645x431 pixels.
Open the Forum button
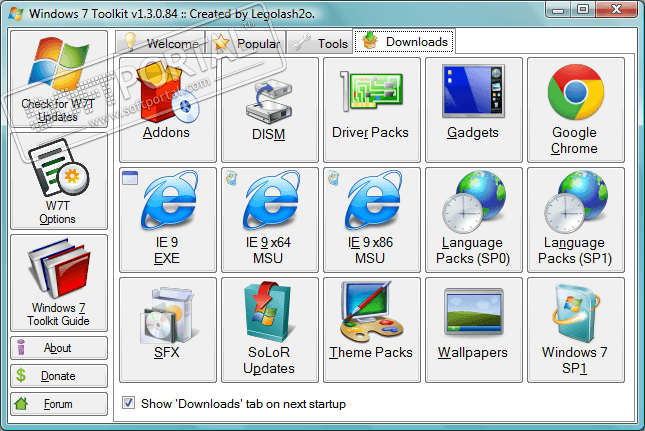coord(59,404)
